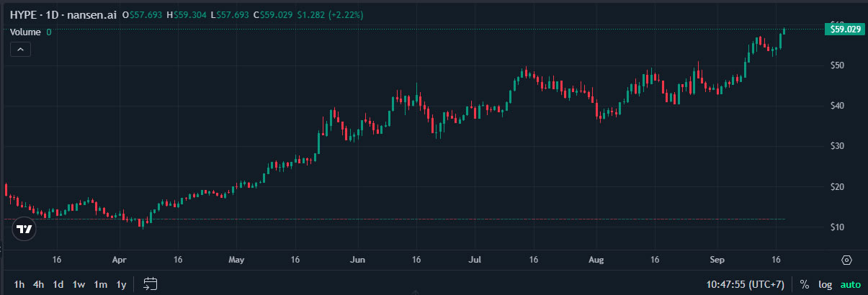Image resolution: width=868 pixels, height=295 pixels.
Task: Switch to the 1w time range
Action: (x=79, y=283)
